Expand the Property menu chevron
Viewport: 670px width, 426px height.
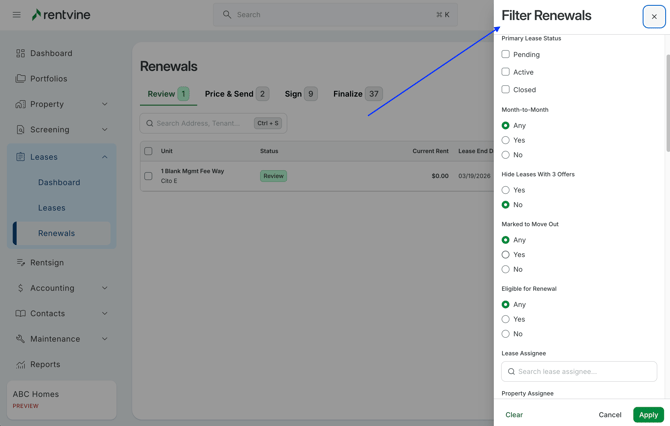point(105,104)
